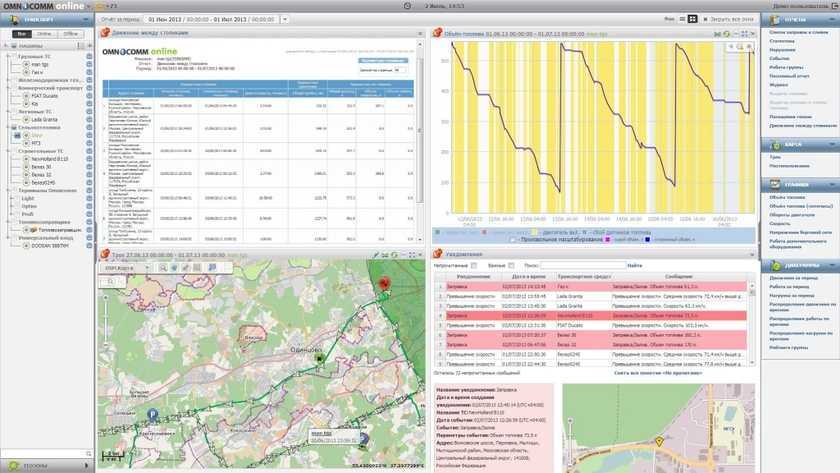Switch to the Online vehicles tab
The image size is (840, 473).
(46, 34)
